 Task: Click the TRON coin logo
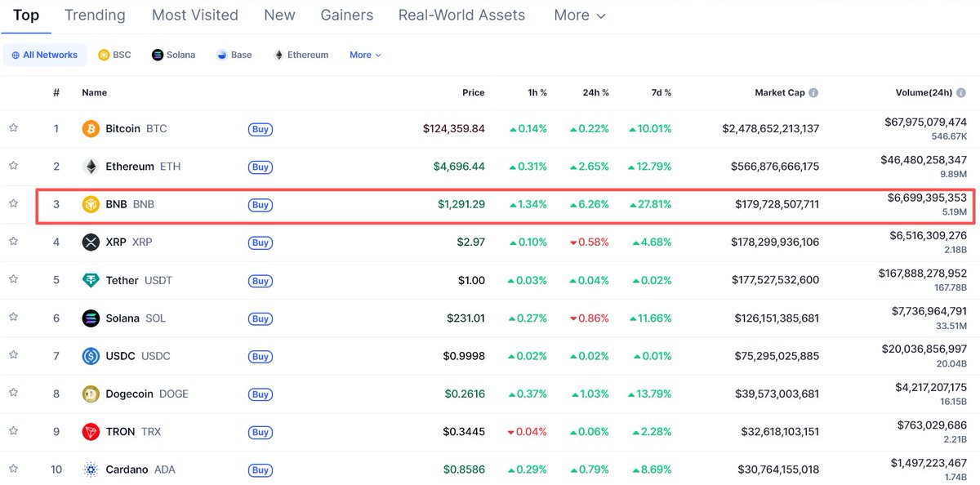(91, 432)
